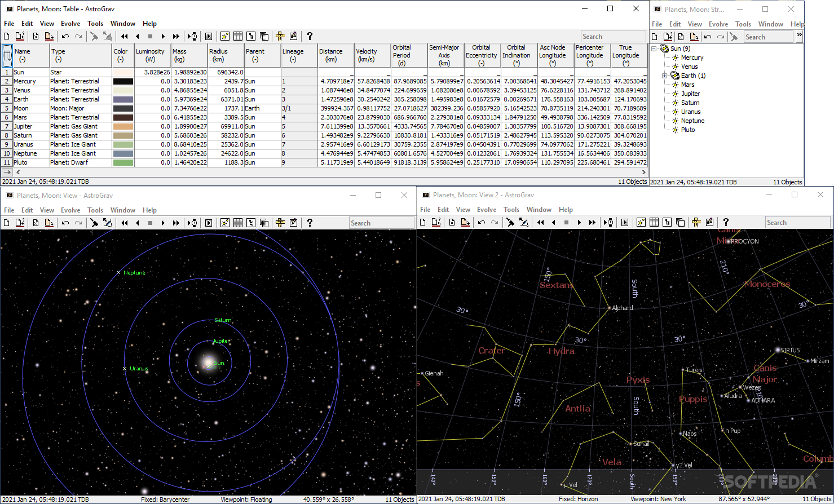The height and width of the screenshot is (504, 834).
Task: Click step backward in View window toolbar
Action: (137, 223)
